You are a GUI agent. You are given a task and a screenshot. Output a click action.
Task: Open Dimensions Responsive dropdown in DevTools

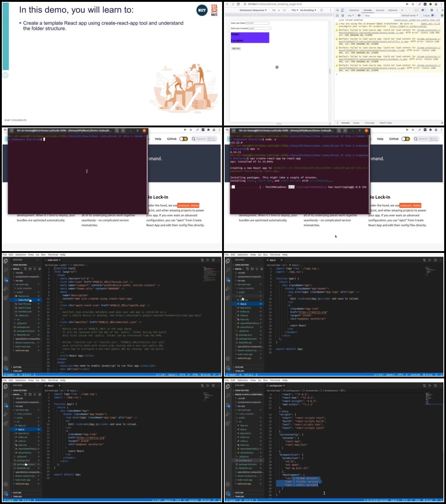(253, 10)
